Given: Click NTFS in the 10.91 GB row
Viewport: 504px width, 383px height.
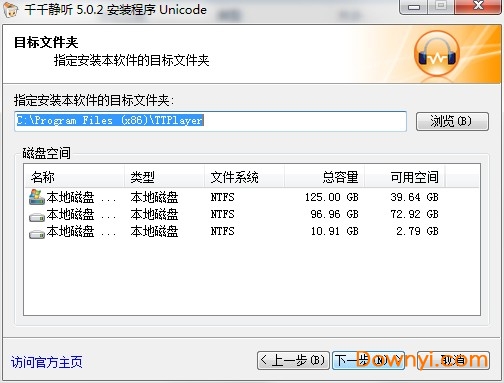Looking at the screenshot, I should 222,231.
